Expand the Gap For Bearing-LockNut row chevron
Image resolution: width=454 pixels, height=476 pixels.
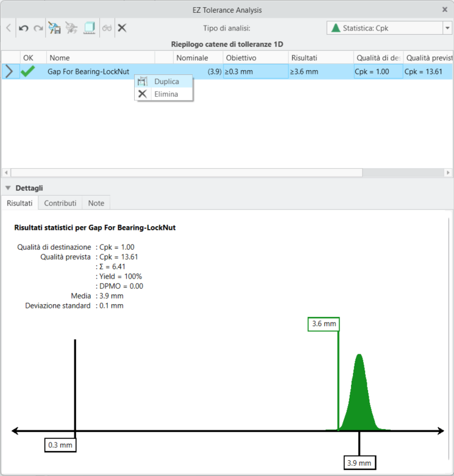[9, 72]
